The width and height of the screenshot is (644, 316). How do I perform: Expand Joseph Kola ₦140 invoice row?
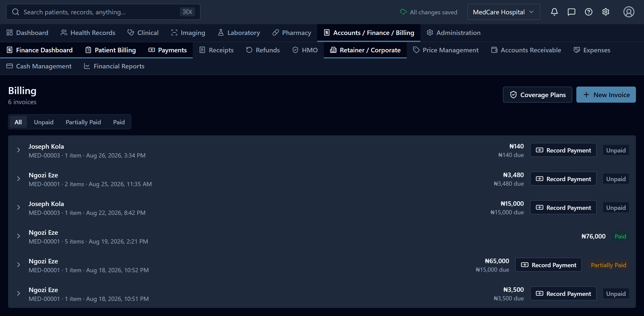(x=18, y=150)
